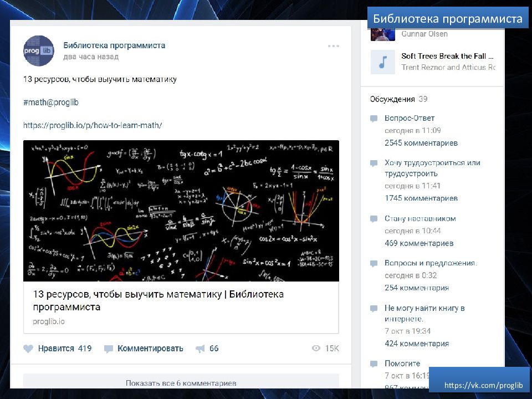Click 1745 комментариев link
The height and width of the screenshot is (399, 532).
[x=421, y=198]
